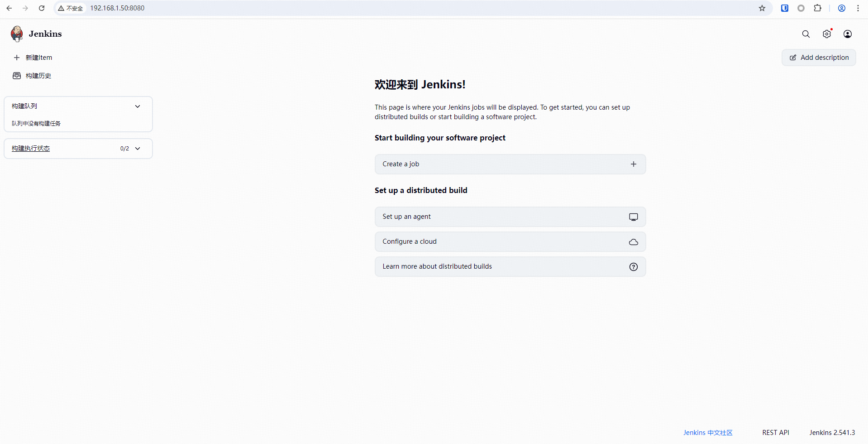Image resolution: width=868 pixels, height=444 pixels.
Task: Click the browser forward arrow
Action: (x=25, y=8)
